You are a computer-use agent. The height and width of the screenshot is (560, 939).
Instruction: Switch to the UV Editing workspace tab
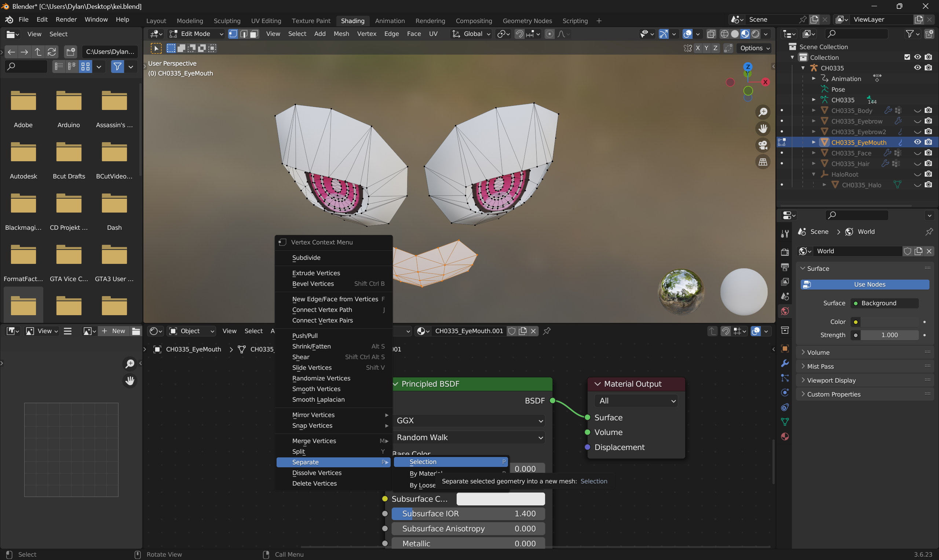coord(266,21)
